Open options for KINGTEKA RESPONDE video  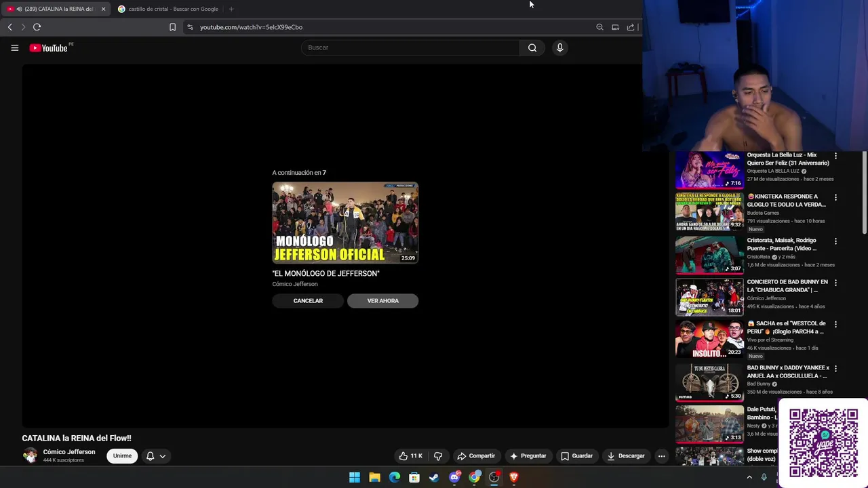click(835, 197)
